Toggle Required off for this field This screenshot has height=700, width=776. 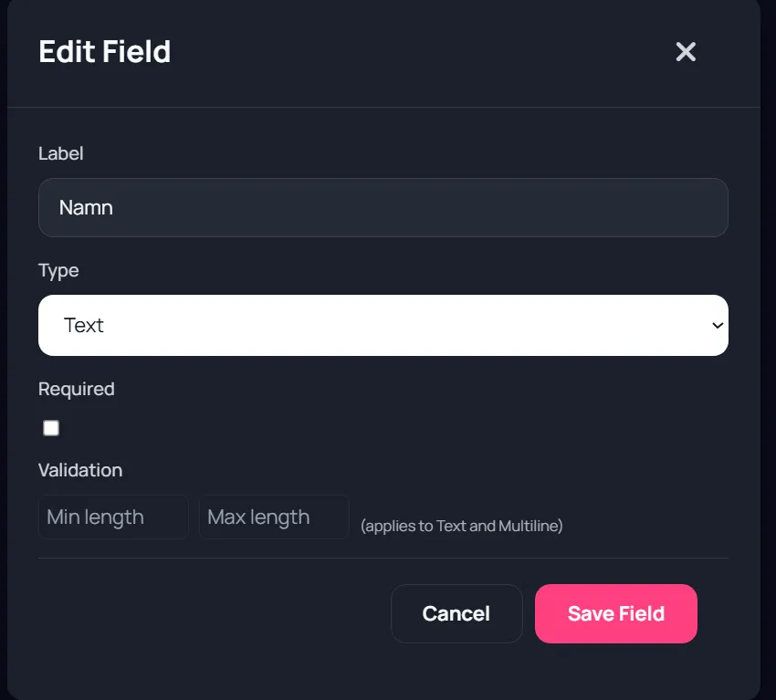[50, 427]
